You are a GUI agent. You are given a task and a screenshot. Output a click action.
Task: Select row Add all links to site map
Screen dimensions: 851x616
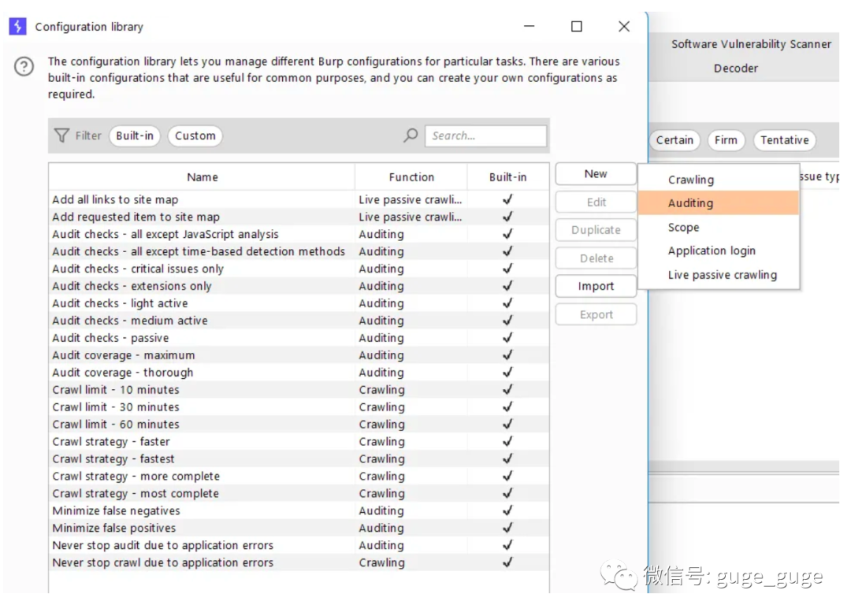[x=299, y=200]
